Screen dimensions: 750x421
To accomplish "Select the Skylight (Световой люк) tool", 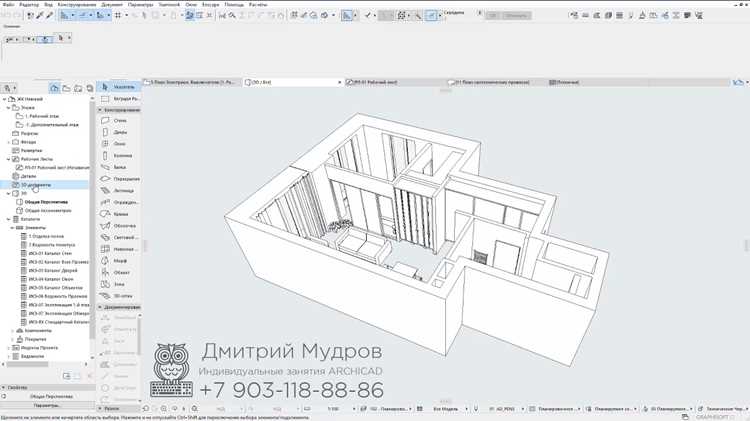I will tap(119, 237).
